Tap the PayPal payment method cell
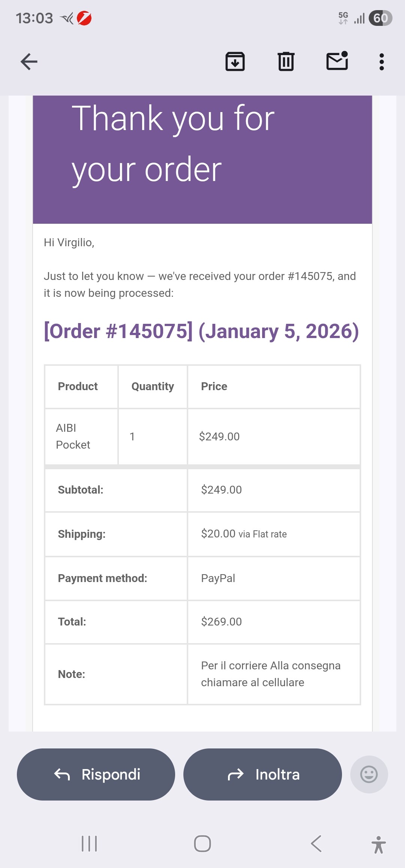The width and height of the screenshot is (405, 868). coord(218,578)
